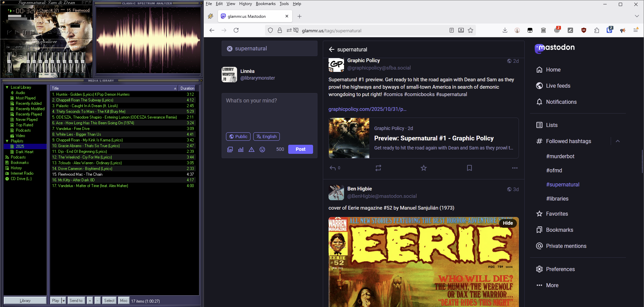644x307 pixels.
Task: Open the Bookmarks menu in Firefox
Action: coord(265,4)
